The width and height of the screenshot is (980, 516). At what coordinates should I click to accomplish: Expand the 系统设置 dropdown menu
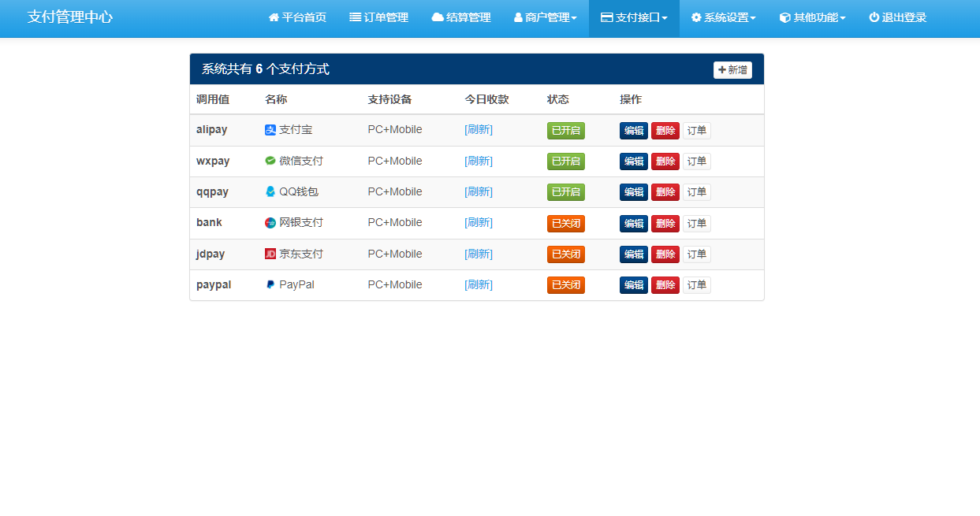coord(724,17)
